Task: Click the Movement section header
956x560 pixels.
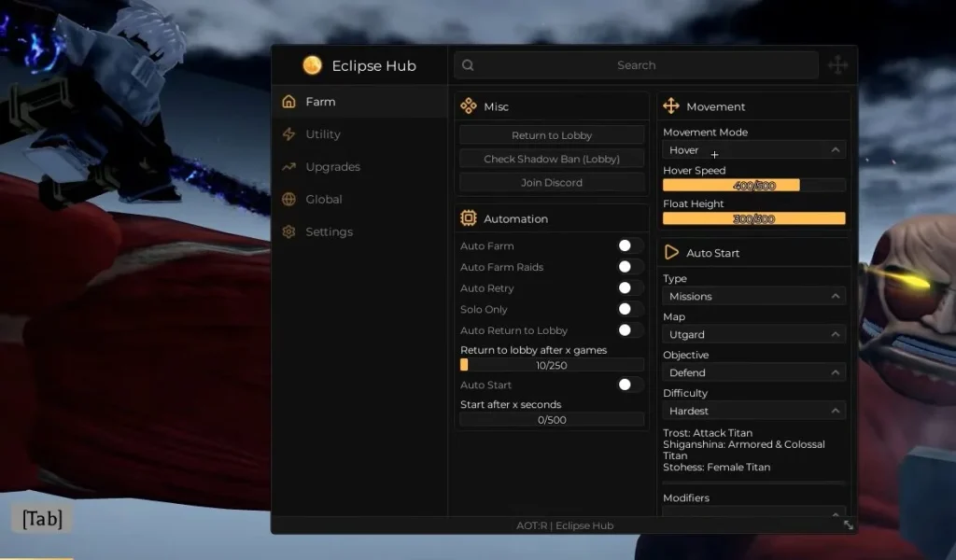Action: pyautogui.click(x=753, y=106)
